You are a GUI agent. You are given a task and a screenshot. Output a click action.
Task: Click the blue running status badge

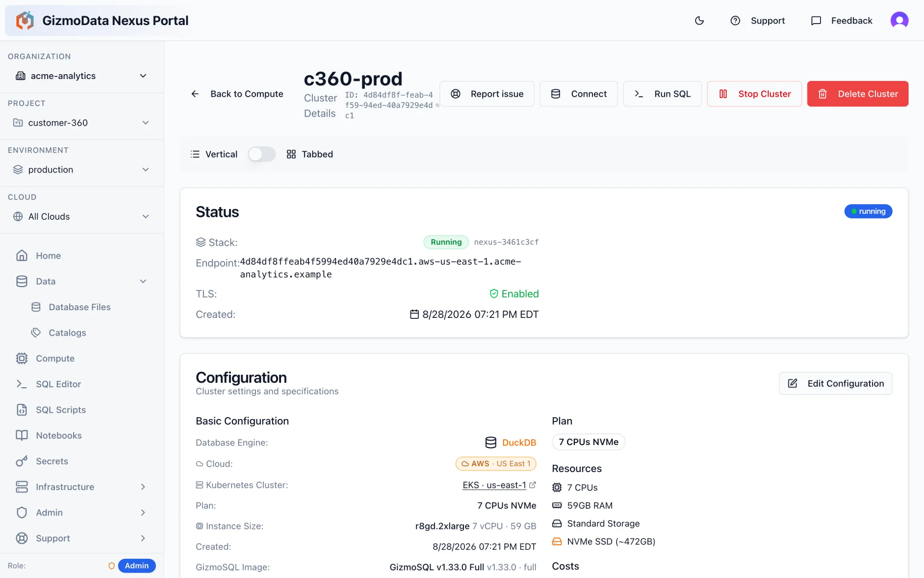click(x=868, y=211)
